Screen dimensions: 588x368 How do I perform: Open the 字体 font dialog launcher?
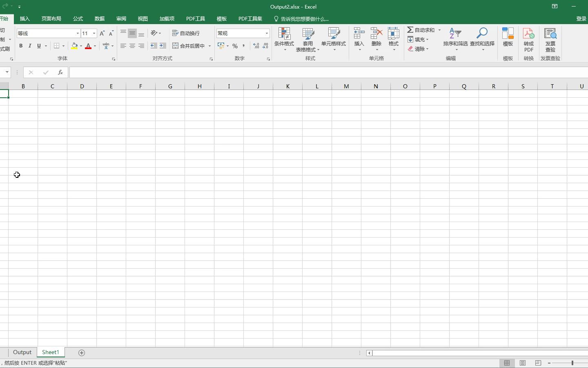click(x=114, y=59)
